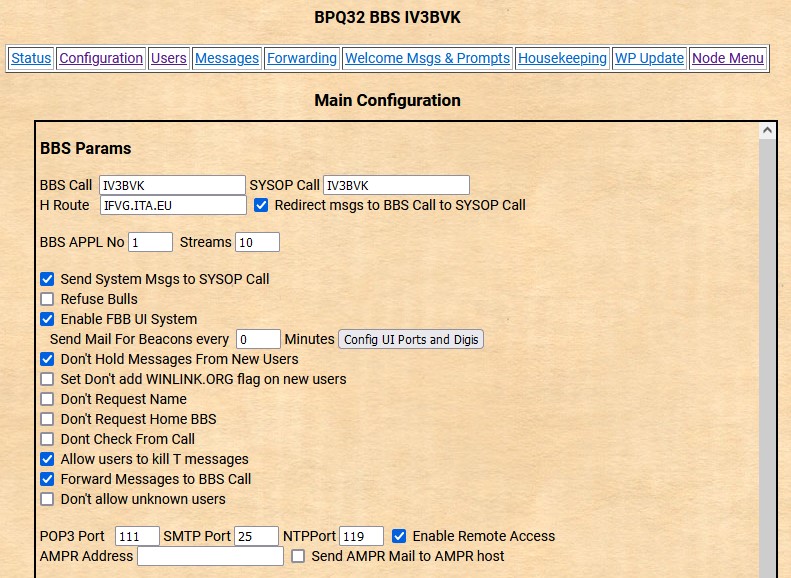This screenshot has width=791, height=578.
Task: Check Set Don't add WINLINK.ORG flag option
Action: click(x=47, y=379)
